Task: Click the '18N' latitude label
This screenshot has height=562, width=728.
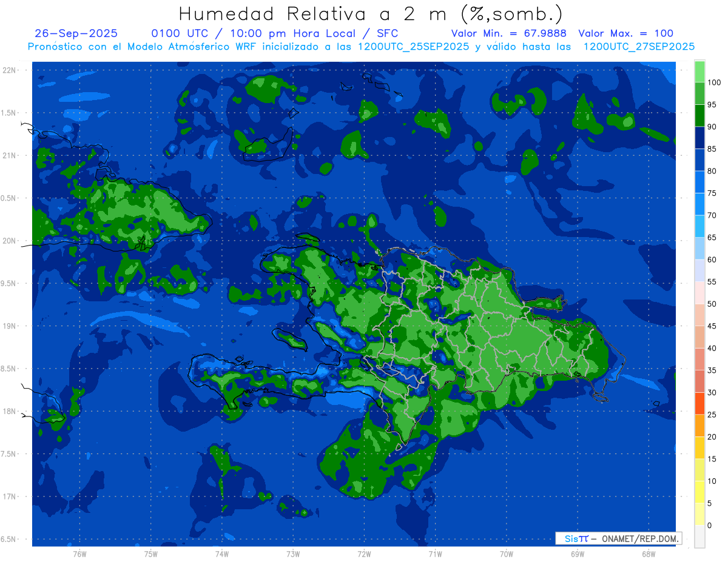Action: point(9,411)
